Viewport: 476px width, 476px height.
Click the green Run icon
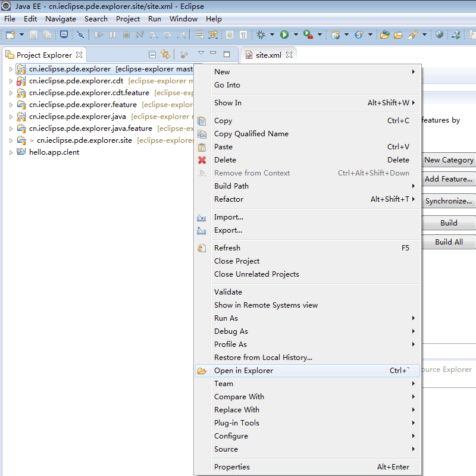284,35
